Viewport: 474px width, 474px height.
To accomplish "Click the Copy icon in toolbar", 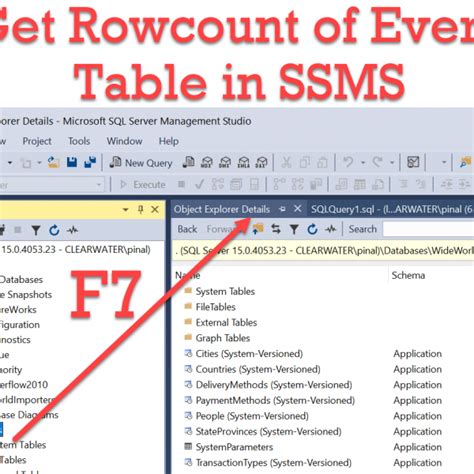I will click(304, 162).
